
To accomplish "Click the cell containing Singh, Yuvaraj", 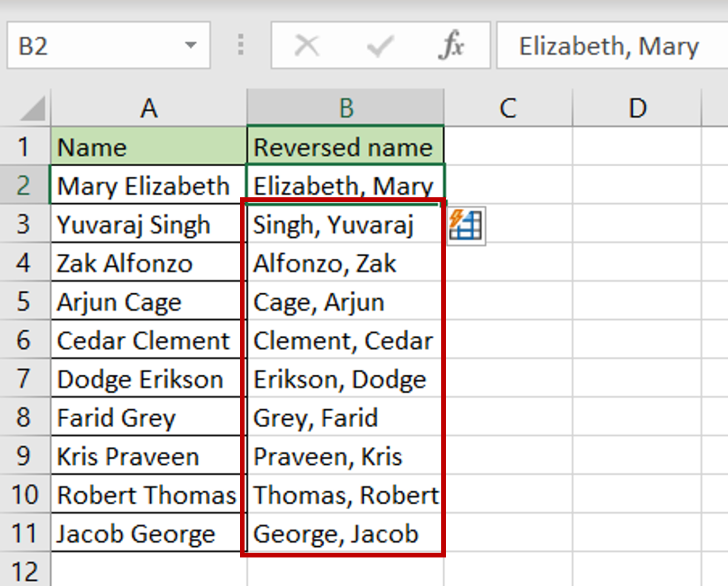I will coord(339,225).
